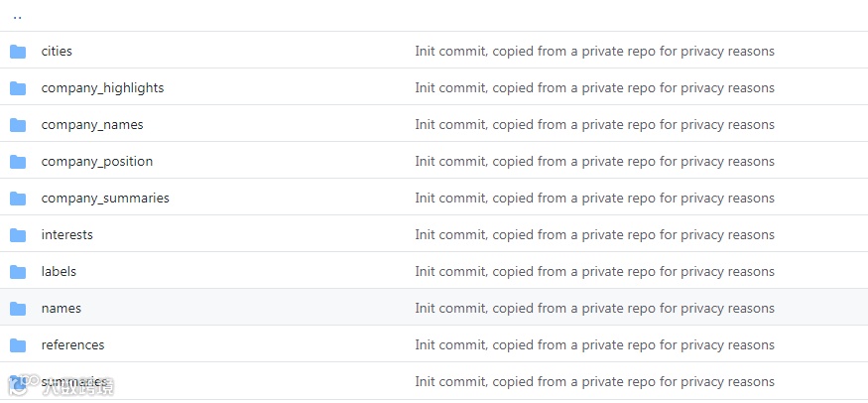The width and height of the screenshot is (868, 403).
Task: Go up to the parent directory
Action: pyautogui.click(x=17, y=16)
